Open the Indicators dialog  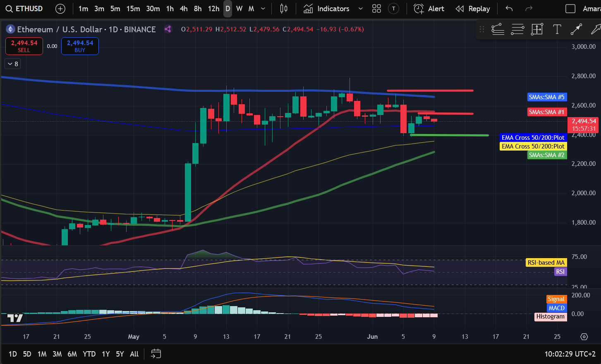[326, 9]
